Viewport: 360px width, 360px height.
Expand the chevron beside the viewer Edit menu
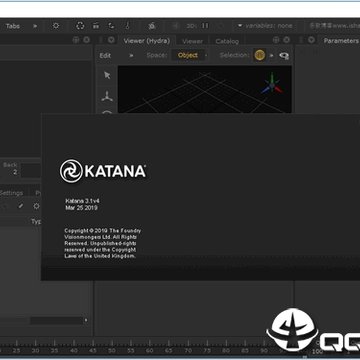coord(131,56)
